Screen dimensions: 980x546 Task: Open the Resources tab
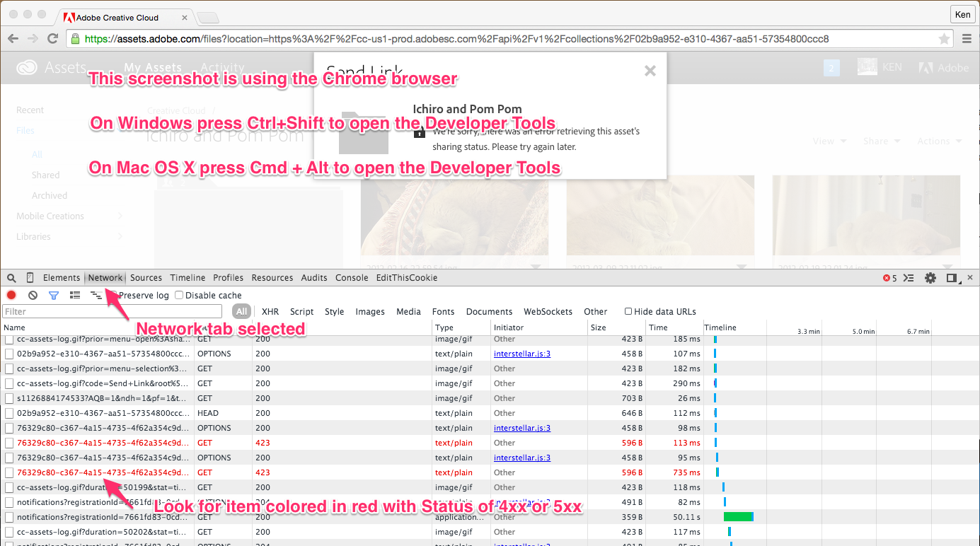(x=272, y=278)
